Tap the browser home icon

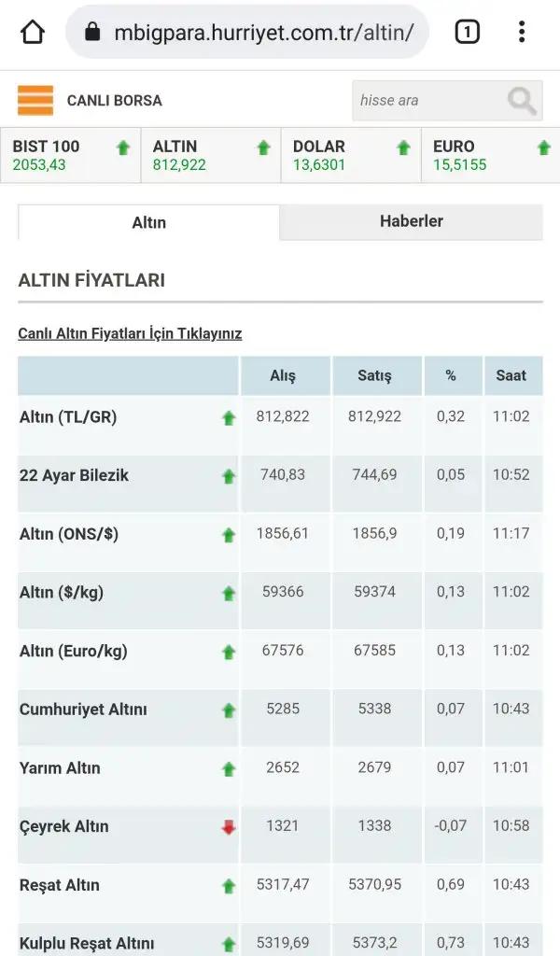[x=33, y=32]
